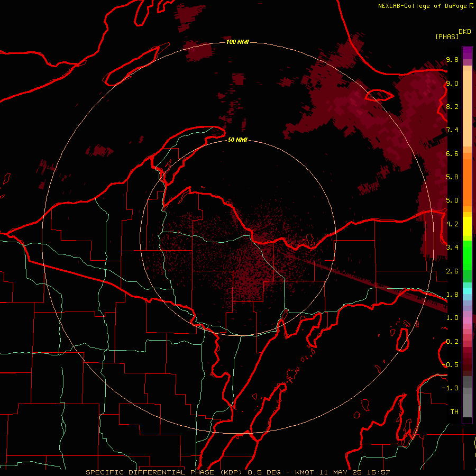This screenshot has width=476, height=476.
Task: Click the orange segment of the color bar
Action: point(467,179)
